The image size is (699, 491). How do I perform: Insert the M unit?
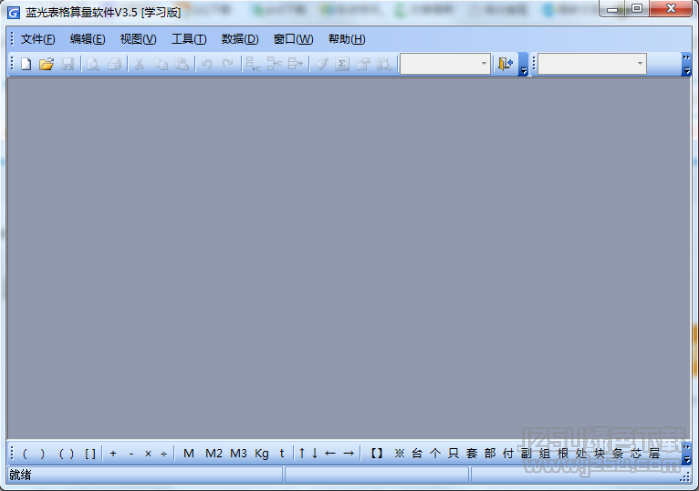[189, 454]
